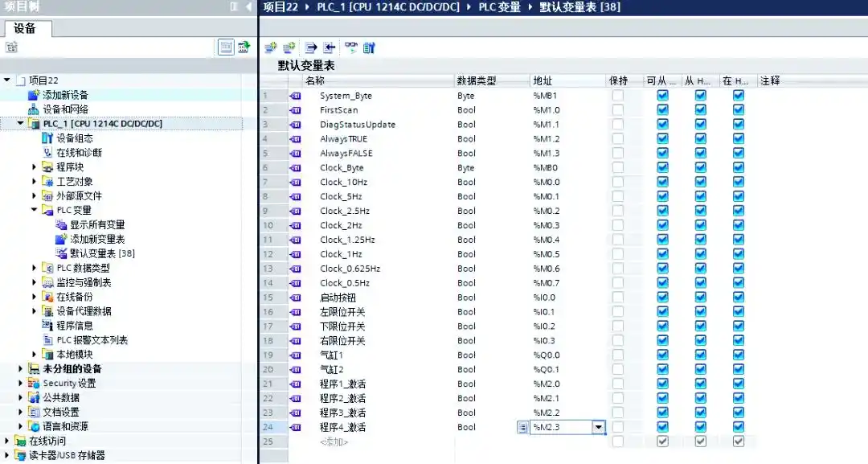Expand the 程序块 tree node
This screenshot has width=868, height=464.
31,166
